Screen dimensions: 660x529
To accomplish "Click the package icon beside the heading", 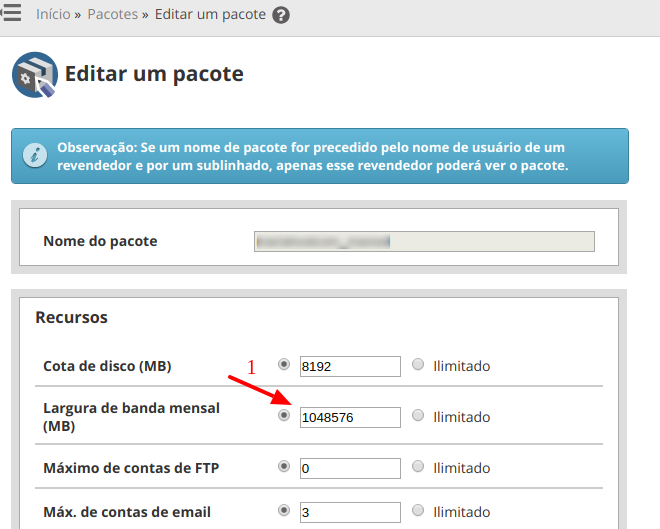I will pyautogui.click(x=34, y=76).
